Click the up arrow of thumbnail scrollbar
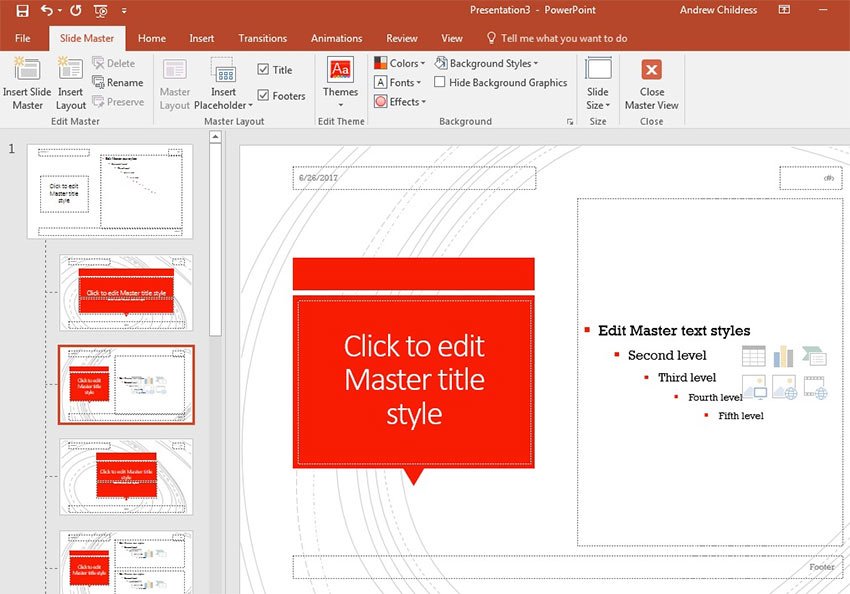The width and height of the screenshot is (850, 594). coord(215,137)
